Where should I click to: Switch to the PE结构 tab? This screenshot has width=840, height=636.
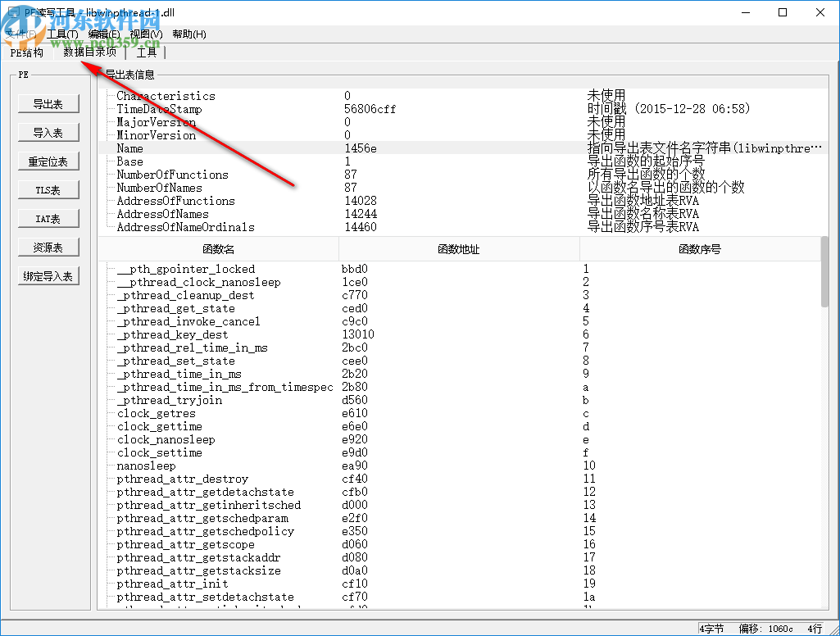(x=26, y=52)
